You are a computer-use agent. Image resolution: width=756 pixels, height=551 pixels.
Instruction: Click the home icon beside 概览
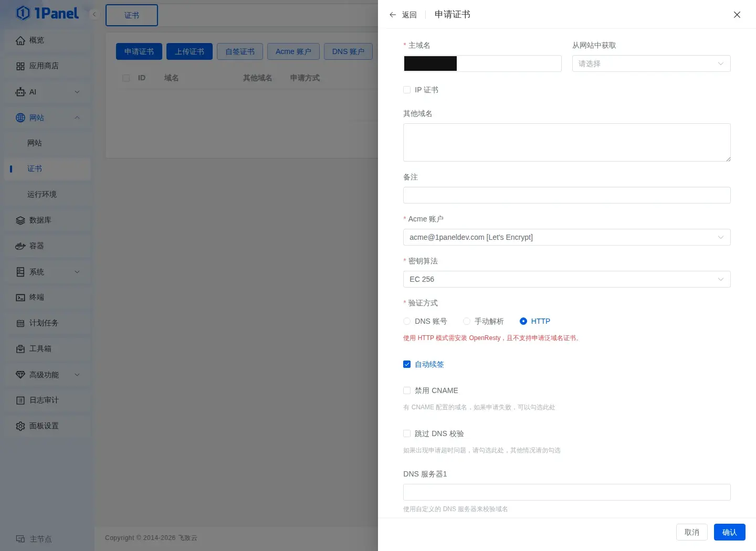(x=20, y=40)
